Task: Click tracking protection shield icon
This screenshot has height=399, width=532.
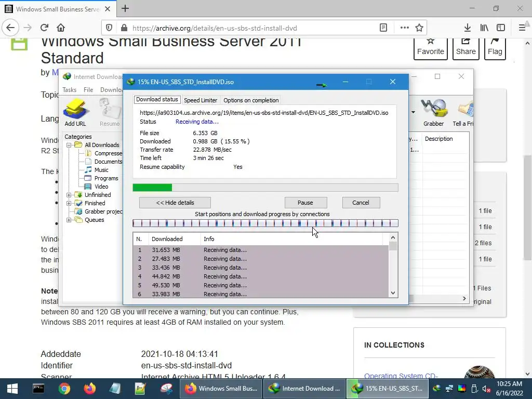Action: [x=109, y=28]
